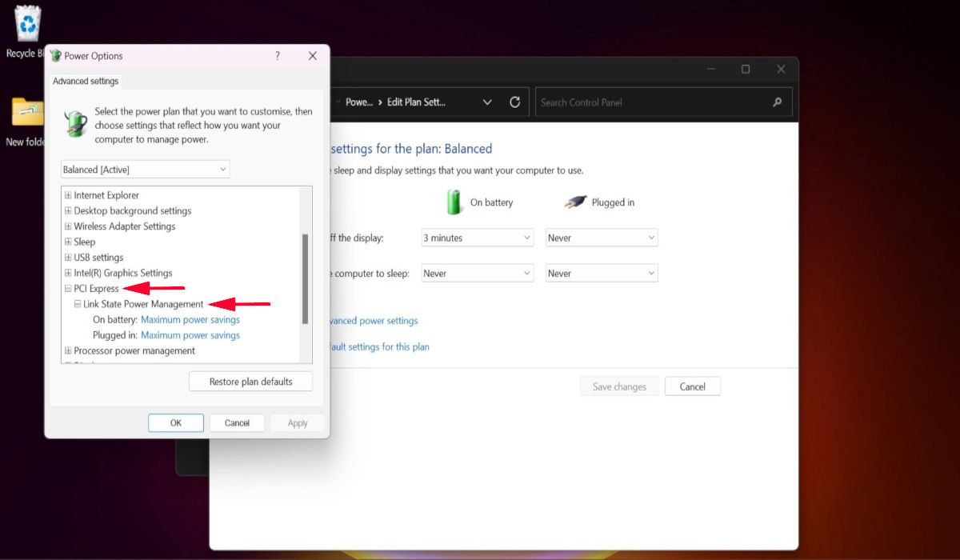Click the plug icon above Plugged in column
The image size is (960, 560).
(573, 202)
